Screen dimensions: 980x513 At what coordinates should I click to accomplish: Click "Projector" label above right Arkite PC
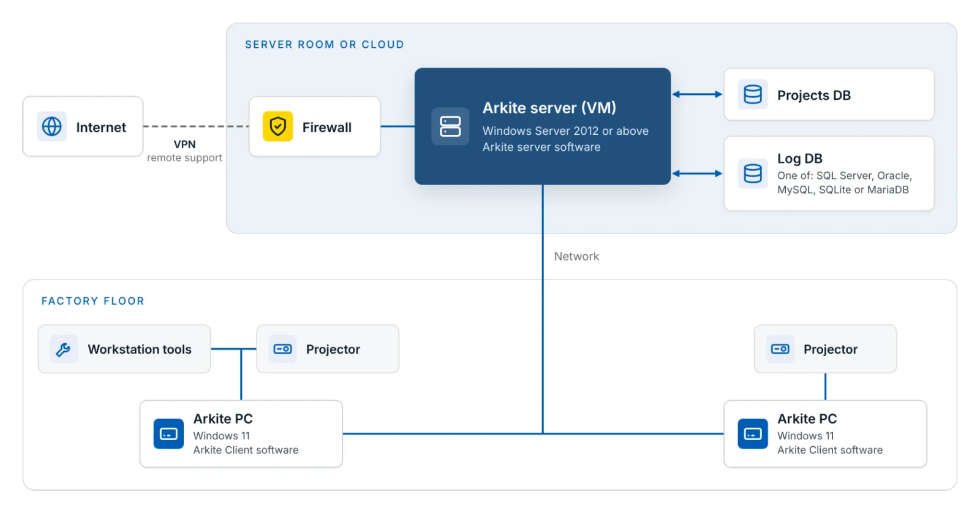(831, 349)
